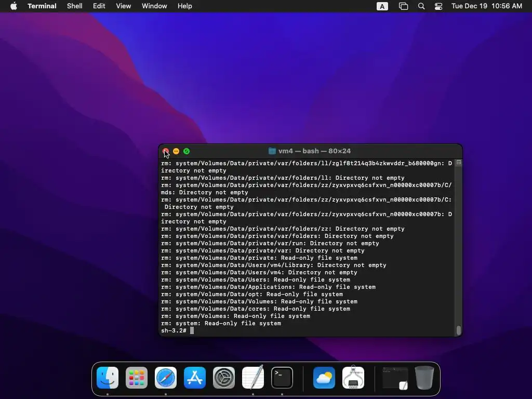The width and height of the screenshot is (532, 399).
Task: Open the View menu
Action: click(124, 6)
